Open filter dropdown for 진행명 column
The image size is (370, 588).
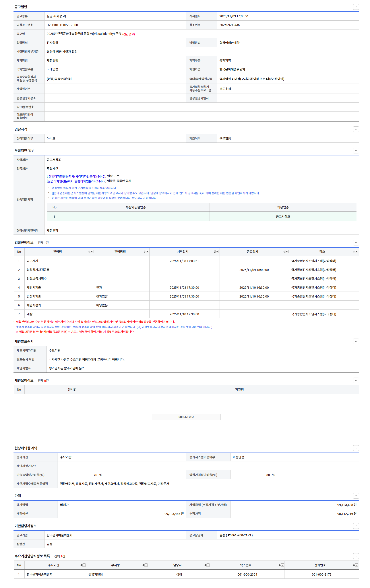(92, 251)
